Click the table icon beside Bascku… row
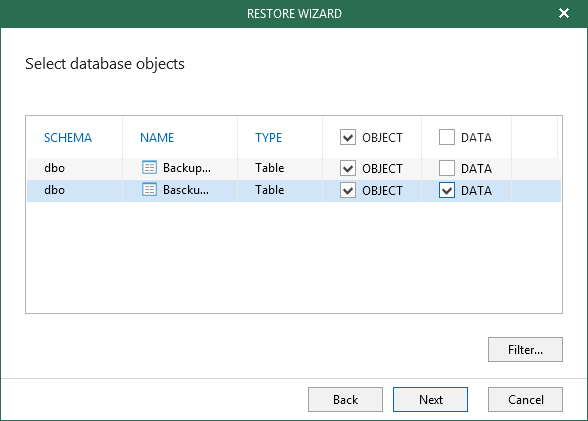Viewport: 588px width, 421px height. tap(149, 190)
